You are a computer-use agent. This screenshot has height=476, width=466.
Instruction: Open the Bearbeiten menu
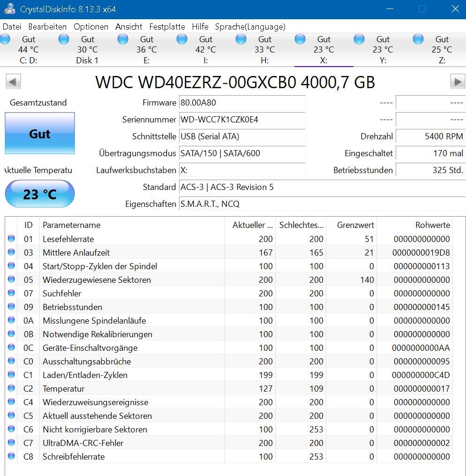coord(47,27)
